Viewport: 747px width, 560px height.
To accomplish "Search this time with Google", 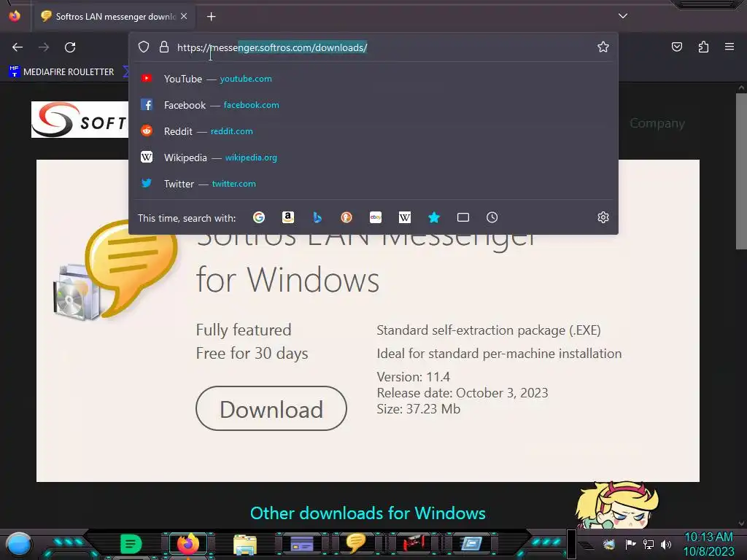I will click(x=259, y=217).
